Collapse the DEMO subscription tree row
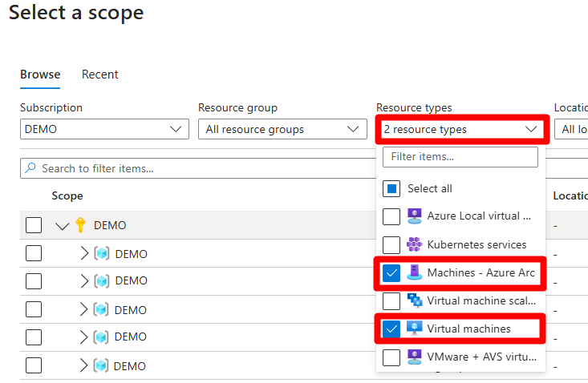Viewport: 588px width, 383px height. pyautogui.click(x=63, y=226)
